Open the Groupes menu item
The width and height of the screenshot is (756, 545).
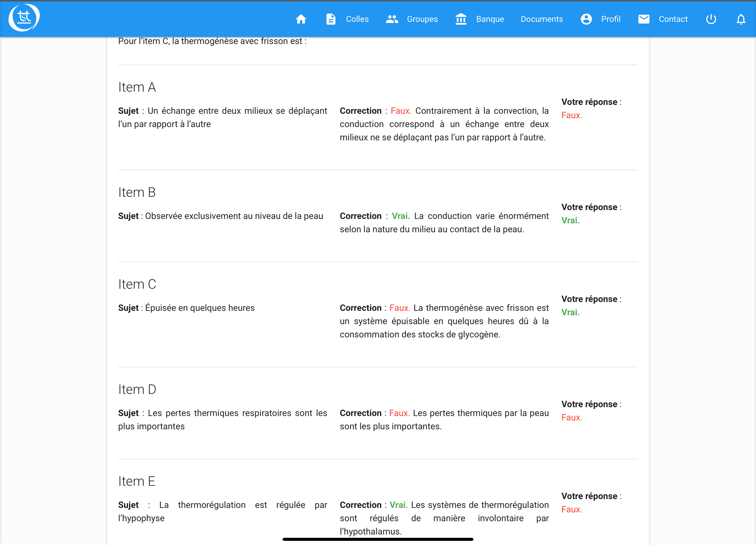(422, 19)
